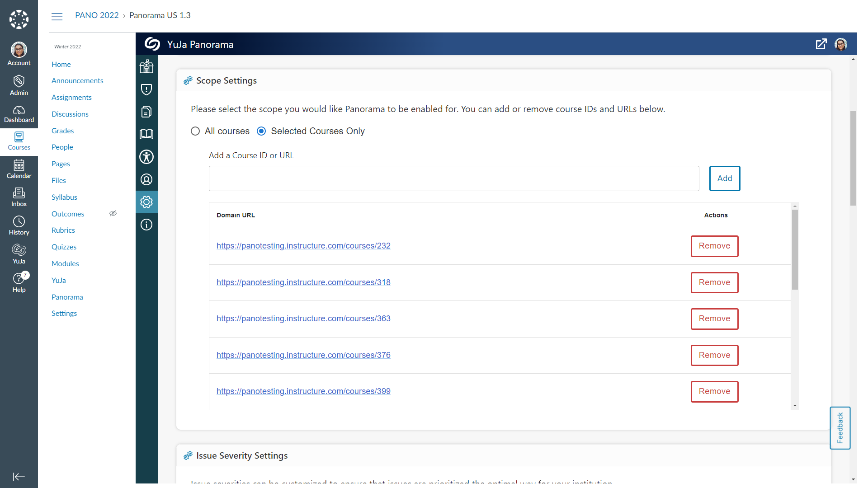Open the Panorama settings gear icon

(x=146, y=202)
